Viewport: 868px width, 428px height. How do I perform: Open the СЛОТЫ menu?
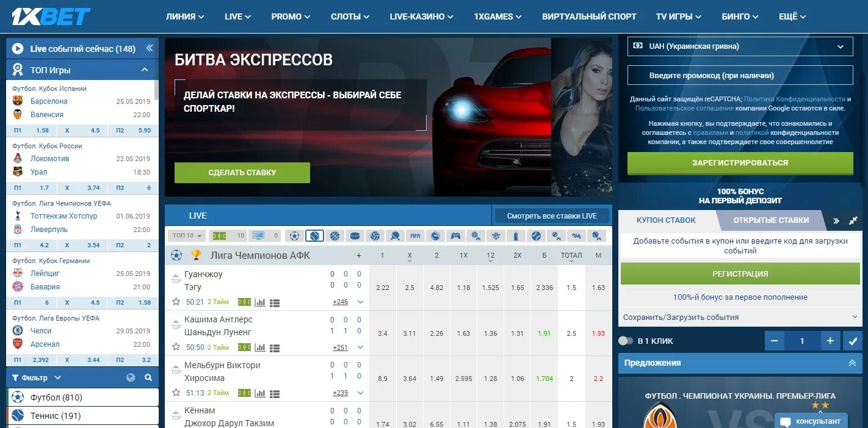350,16
